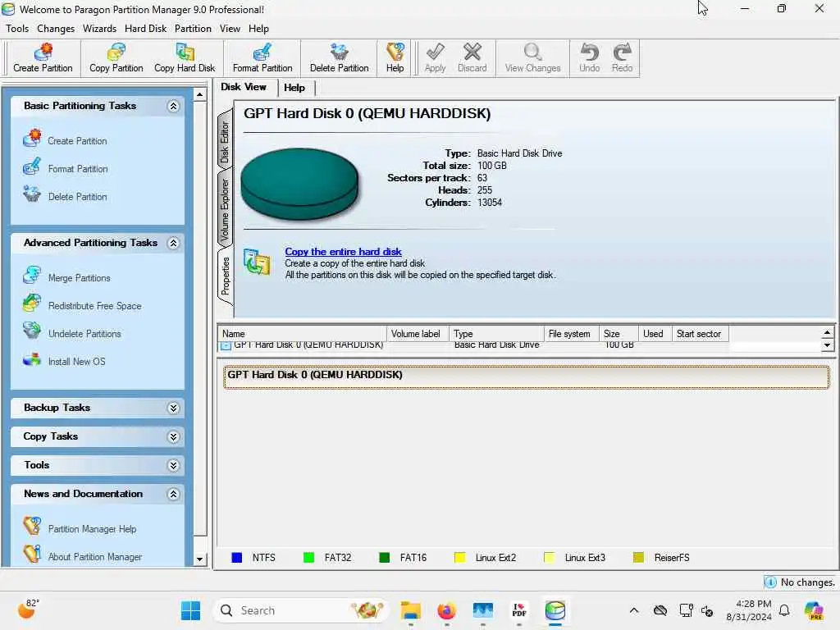This screenshot has width=840, height=630.
Task: Click the Volume label column header
Action: pyautogui.click(x=418, y=334)
